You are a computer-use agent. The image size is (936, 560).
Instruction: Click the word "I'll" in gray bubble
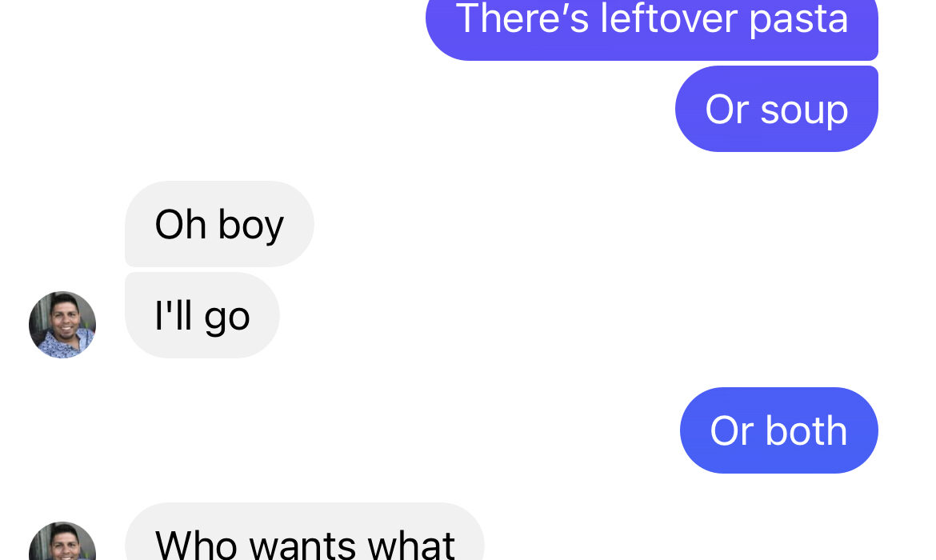pos(174,314)
